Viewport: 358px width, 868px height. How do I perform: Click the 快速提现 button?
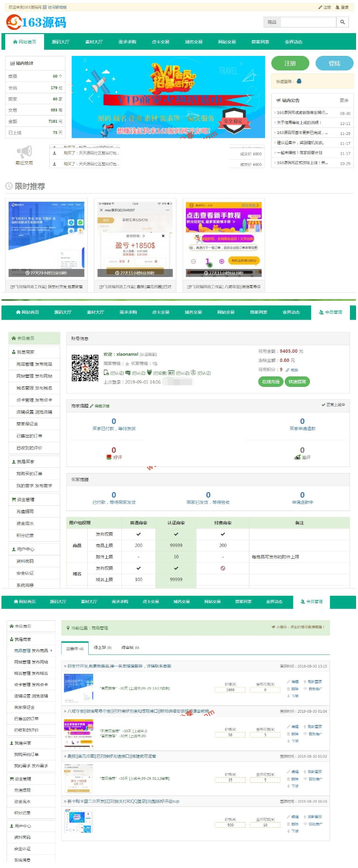pos(297,382)
